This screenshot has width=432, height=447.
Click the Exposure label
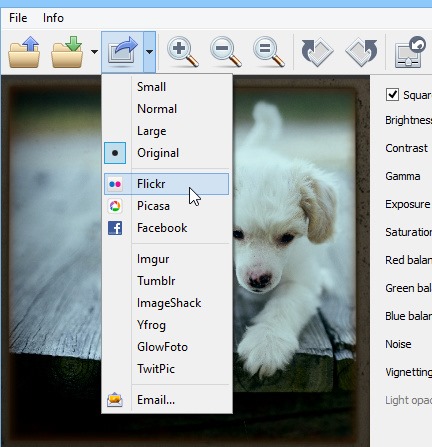408,204
